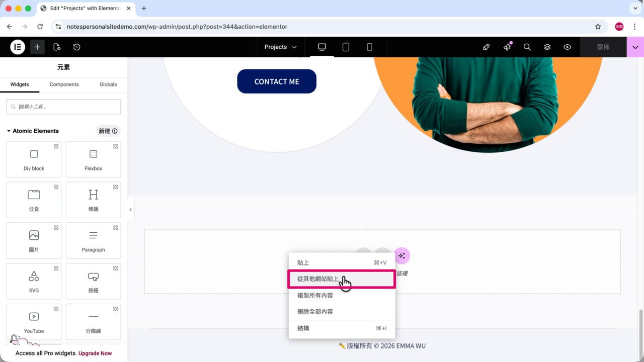Viewport: 644px width, 362px height.
Task: Click the add element plus icon
Action: tap(37, 47)
